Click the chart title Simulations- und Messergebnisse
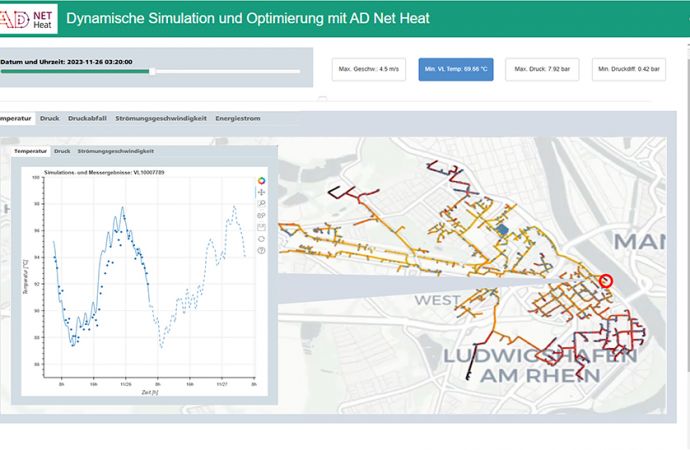The height and width of the screenshot is (450, 690). click(x=104, y=172)
